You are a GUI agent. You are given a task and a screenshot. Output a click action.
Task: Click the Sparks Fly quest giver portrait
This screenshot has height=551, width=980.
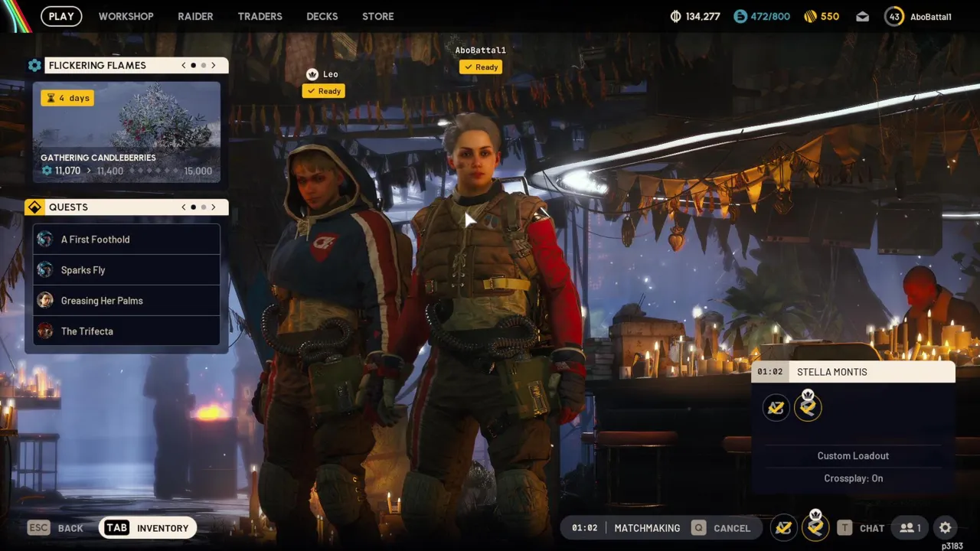(x=45, y=270)
